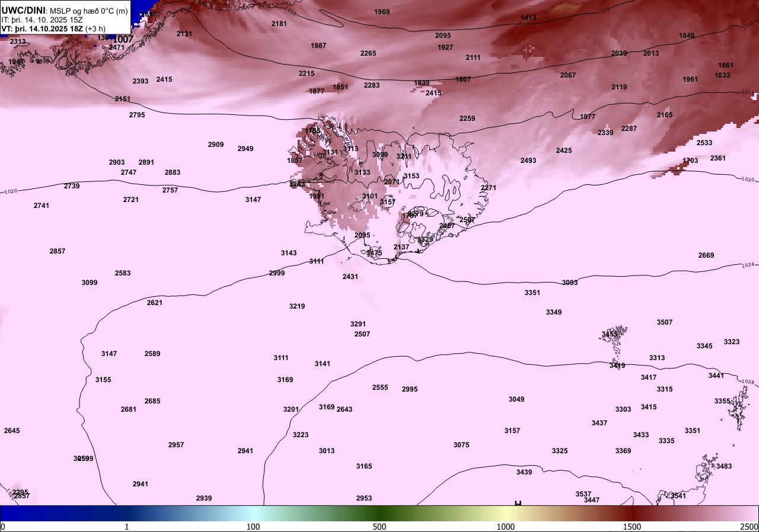Click the height value 2555
This screenshot has height=532, width=759.
click(x=380, y=387)
